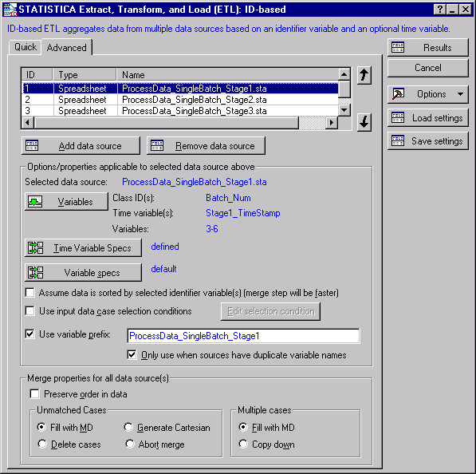Click the Stage1_TimeStamp time variable value
The image size is (476, 474).
point(243,213)
